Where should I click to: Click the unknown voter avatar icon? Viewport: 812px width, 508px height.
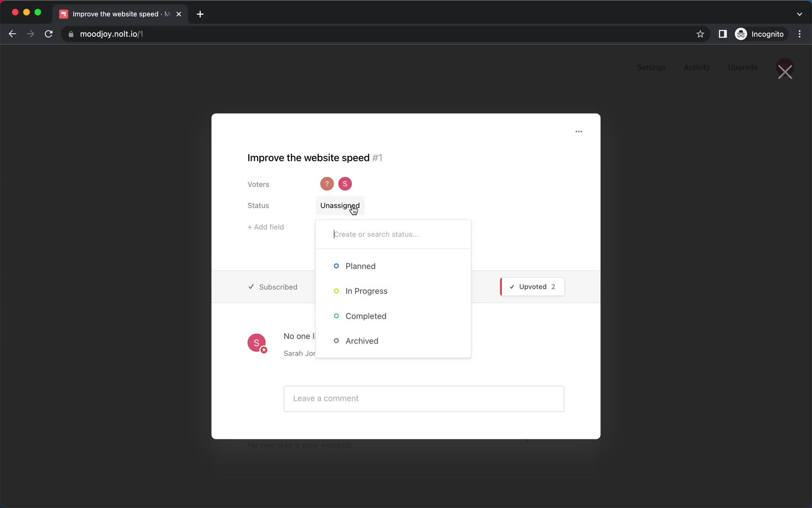[x=326, y=183]
